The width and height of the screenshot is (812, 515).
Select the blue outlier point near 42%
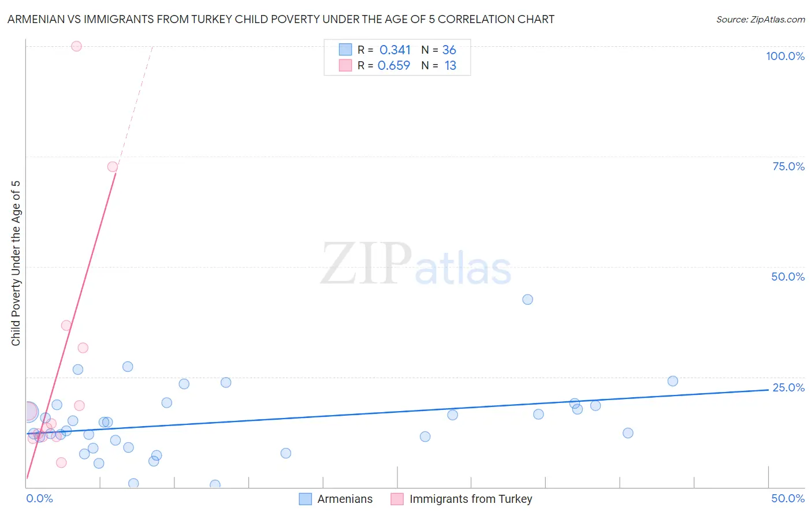click(x=527, y=300)
